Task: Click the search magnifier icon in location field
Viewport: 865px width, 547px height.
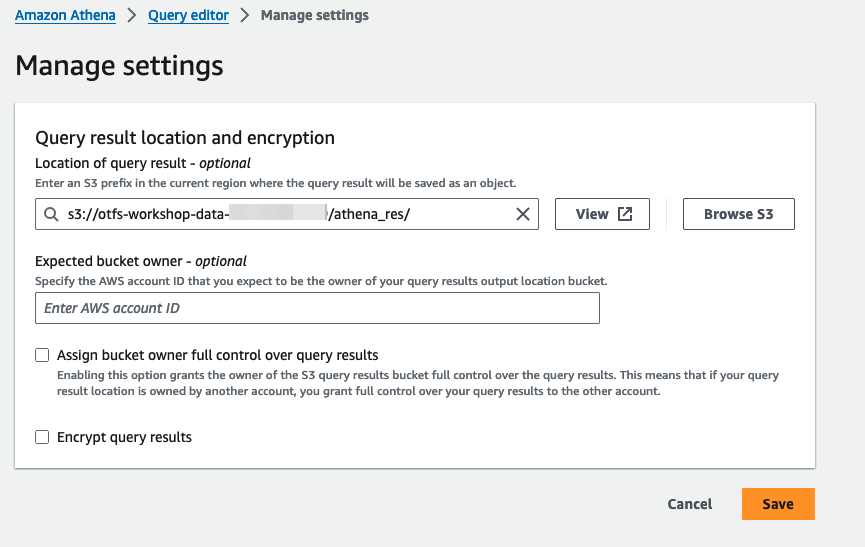Action: [x=51, y=214]
